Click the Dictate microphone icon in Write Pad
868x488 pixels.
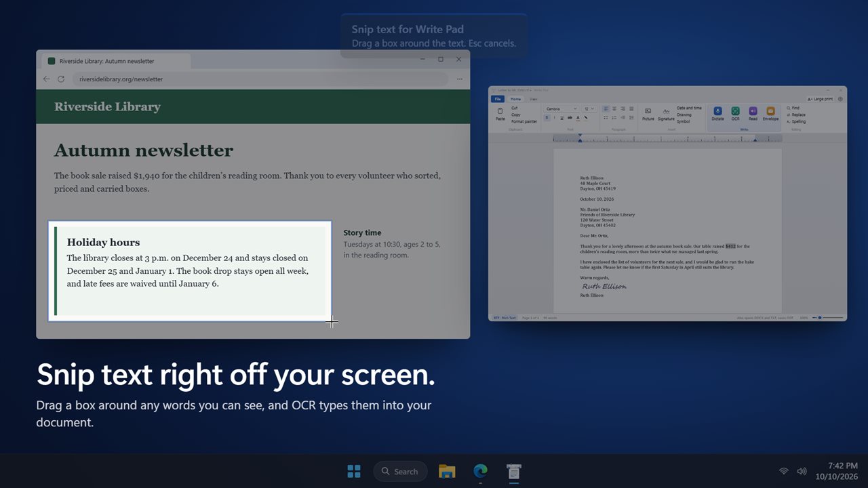pyautogui.click(x=717, y=111)
